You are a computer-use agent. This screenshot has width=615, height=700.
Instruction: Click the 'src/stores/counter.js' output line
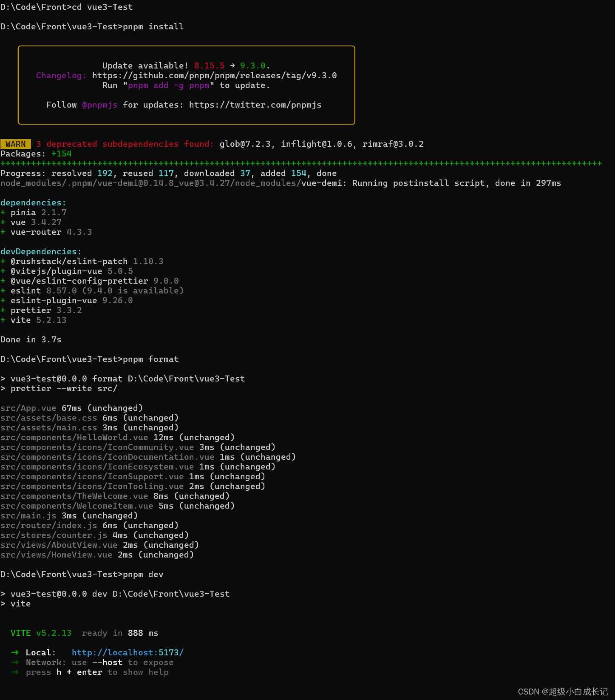click(94, 535)
